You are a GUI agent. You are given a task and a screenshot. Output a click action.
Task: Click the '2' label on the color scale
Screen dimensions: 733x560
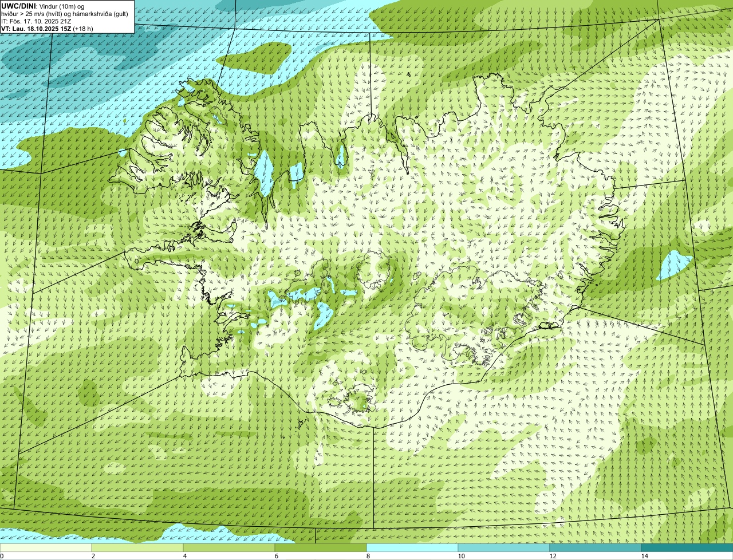[x=93, y=556]
